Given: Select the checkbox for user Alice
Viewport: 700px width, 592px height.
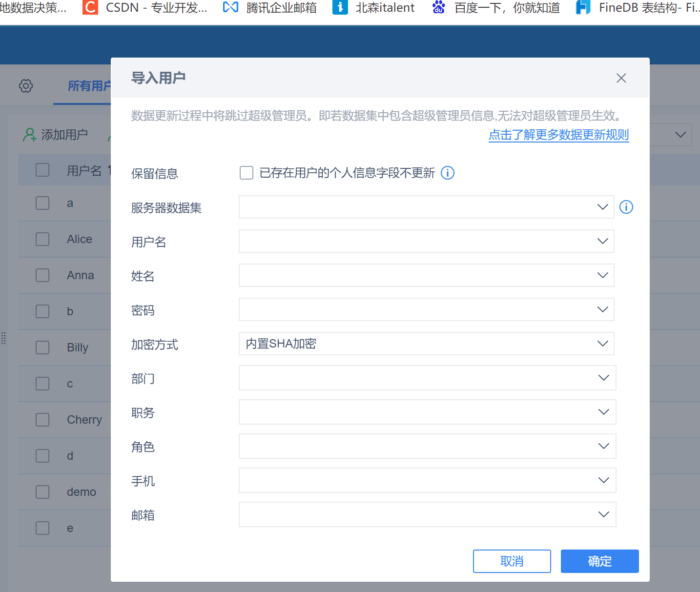Looking at the screenshot, I should [42, 239].
